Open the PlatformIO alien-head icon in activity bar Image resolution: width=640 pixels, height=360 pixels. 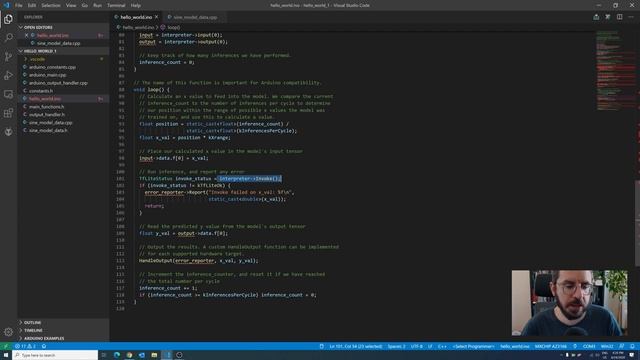pyautogui.click(x=8, y=132)
